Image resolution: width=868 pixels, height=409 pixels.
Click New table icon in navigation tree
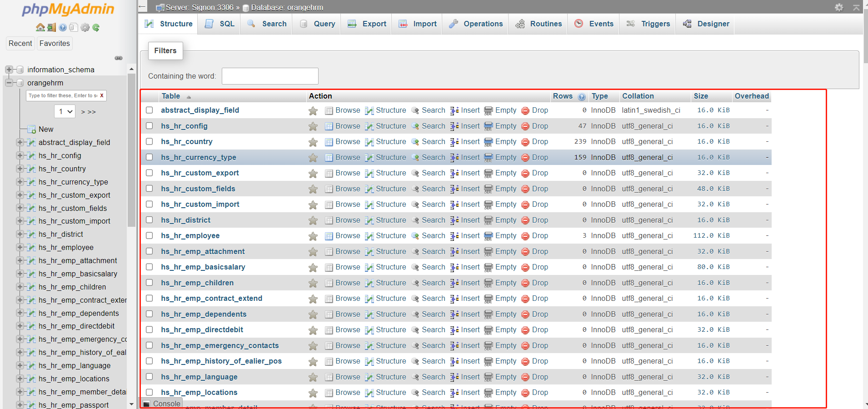tap(31, 129)
